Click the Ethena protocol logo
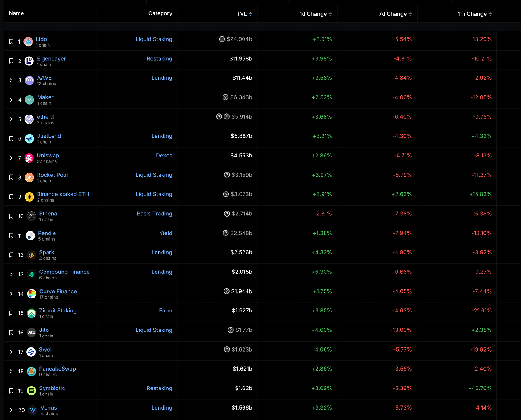Screen dimensions: 521x420 pos(31,216)
